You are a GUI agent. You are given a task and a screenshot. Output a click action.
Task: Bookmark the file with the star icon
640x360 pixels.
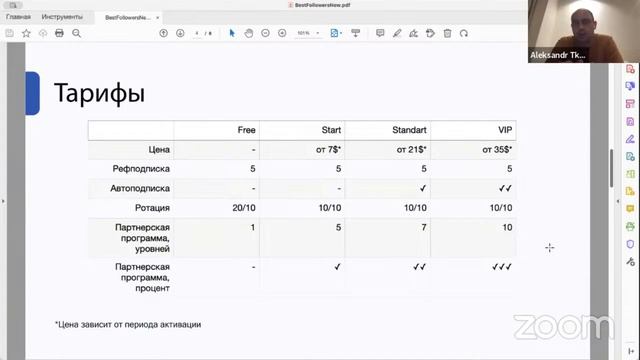point(26,33)
